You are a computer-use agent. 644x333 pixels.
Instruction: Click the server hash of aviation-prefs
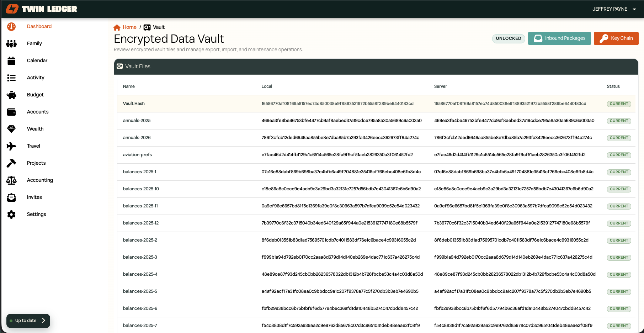pyautogui.click(x=510, y=155)
